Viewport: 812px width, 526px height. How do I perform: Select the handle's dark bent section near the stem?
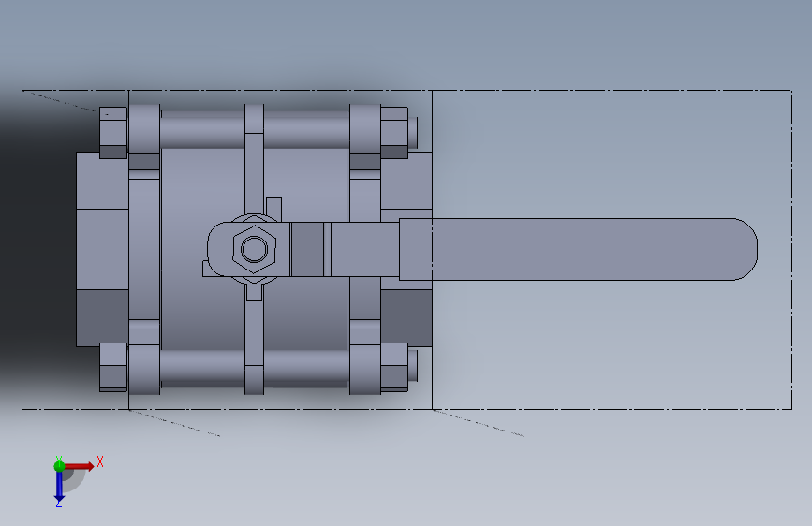point(307,249)
